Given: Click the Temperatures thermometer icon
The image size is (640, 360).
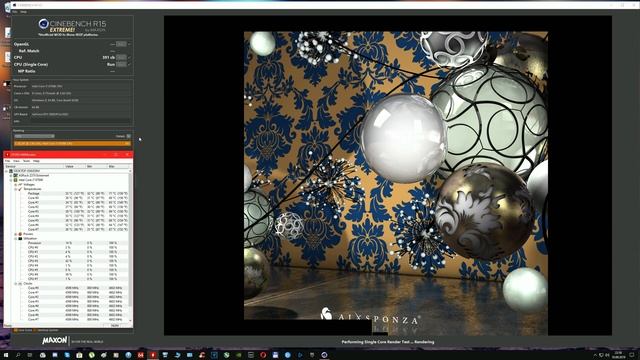Looking at the screenshot, I should point(20,189).
